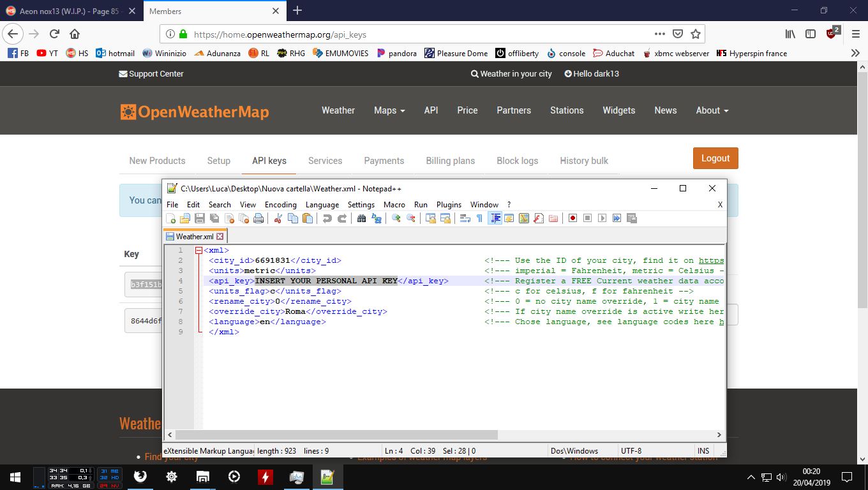Click the Start Recording macro icon
The image size is (868, 490).
pyautogui.click(x=572, y=218)
